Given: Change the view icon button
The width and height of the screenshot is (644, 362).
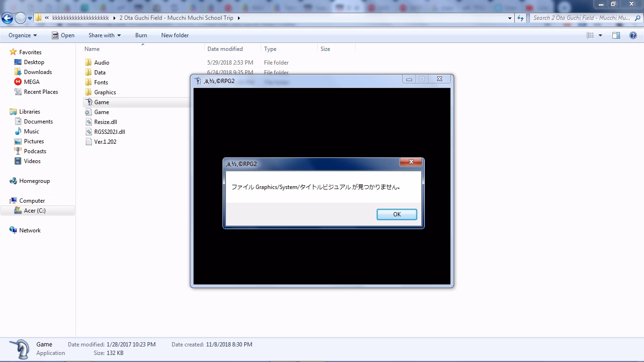Looking at the screenshot, I should [x=590, y=35].
